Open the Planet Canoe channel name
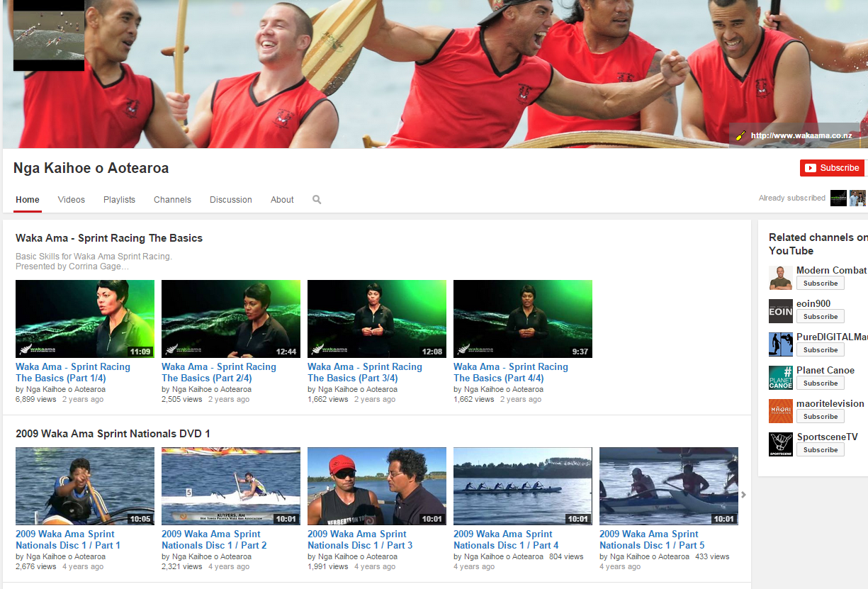The height and width of the screenshot is (589, 868). (825, 370)
